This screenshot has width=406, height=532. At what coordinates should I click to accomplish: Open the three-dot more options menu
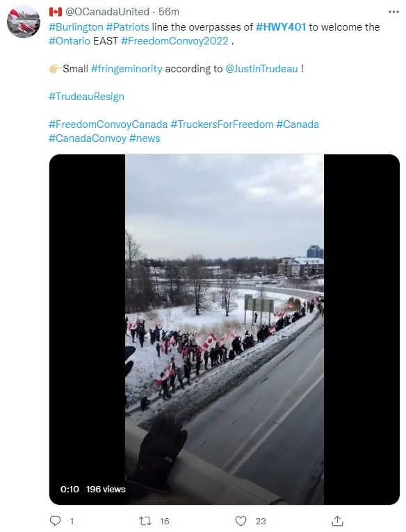click(393, 12)
